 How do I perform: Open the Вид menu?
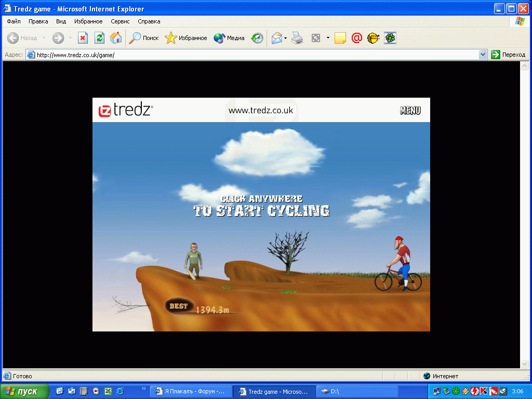(x=61, y=21)
